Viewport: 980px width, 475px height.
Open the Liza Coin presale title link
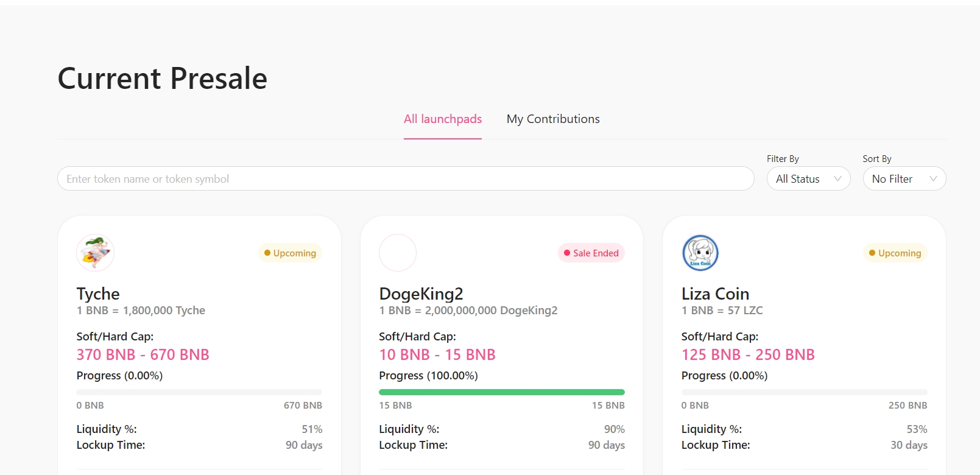[715, 294]
